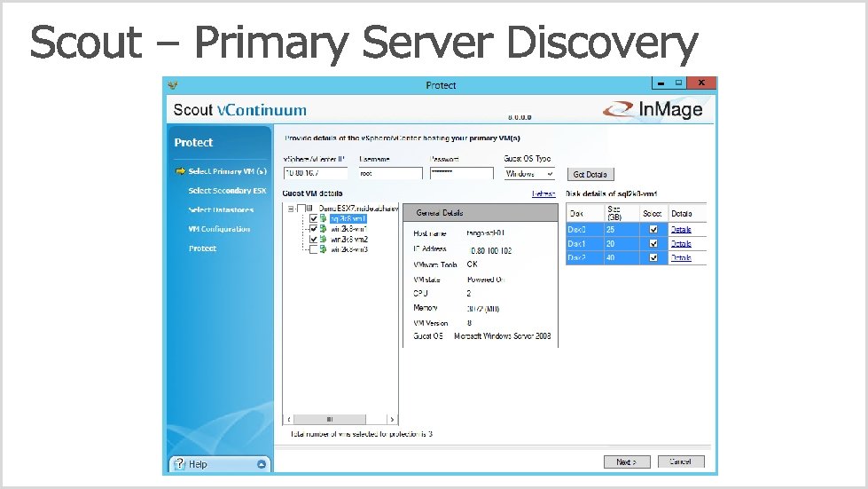
Task: Click the vContinuum app icon in title bar
Action: (173, 84)
